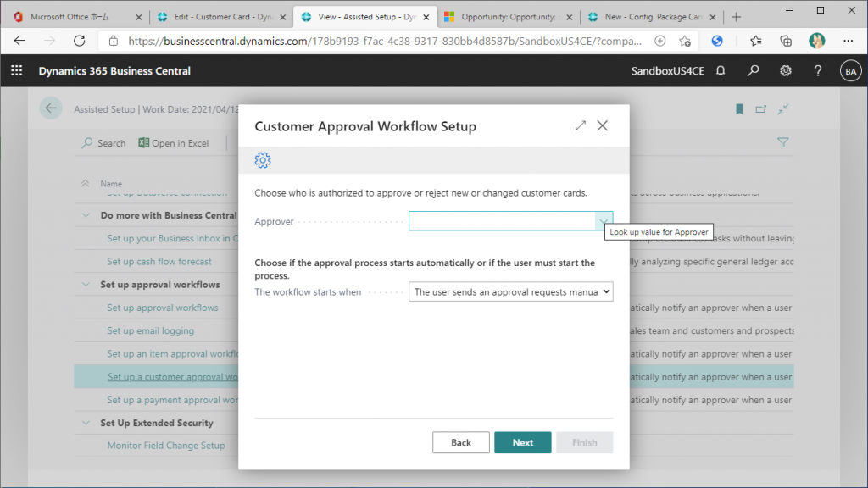Close the View - Assisted Setup tab

[426, 17]
